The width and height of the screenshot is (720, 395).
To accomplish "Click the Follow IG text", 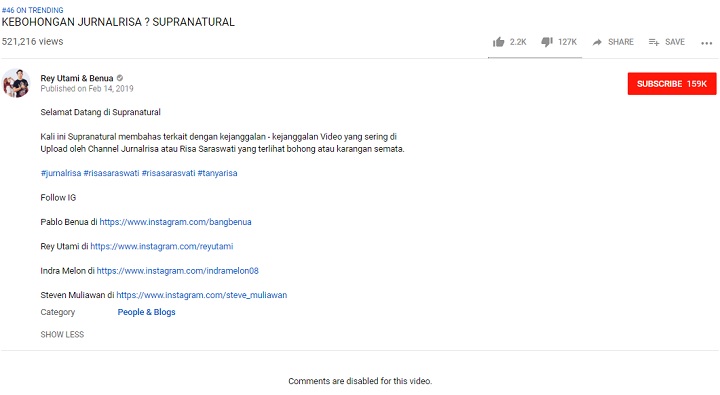I will coord(58,198).
